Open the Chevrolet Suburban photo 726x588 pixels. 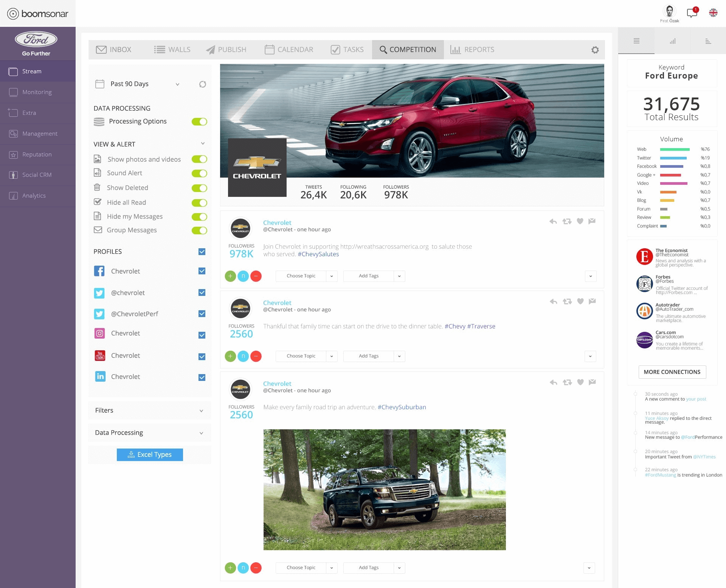point(385,490)
